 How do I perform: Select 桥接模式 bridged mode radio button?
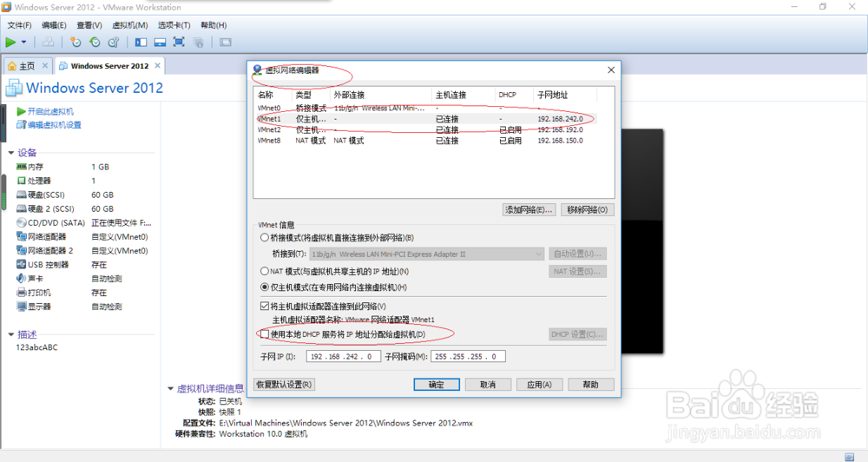[x=265, y=238]
